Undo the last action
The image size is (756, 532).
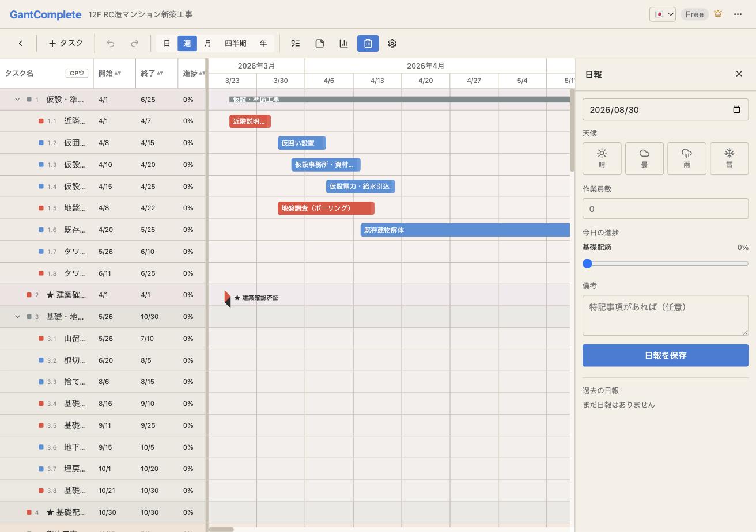click(111, 43)
